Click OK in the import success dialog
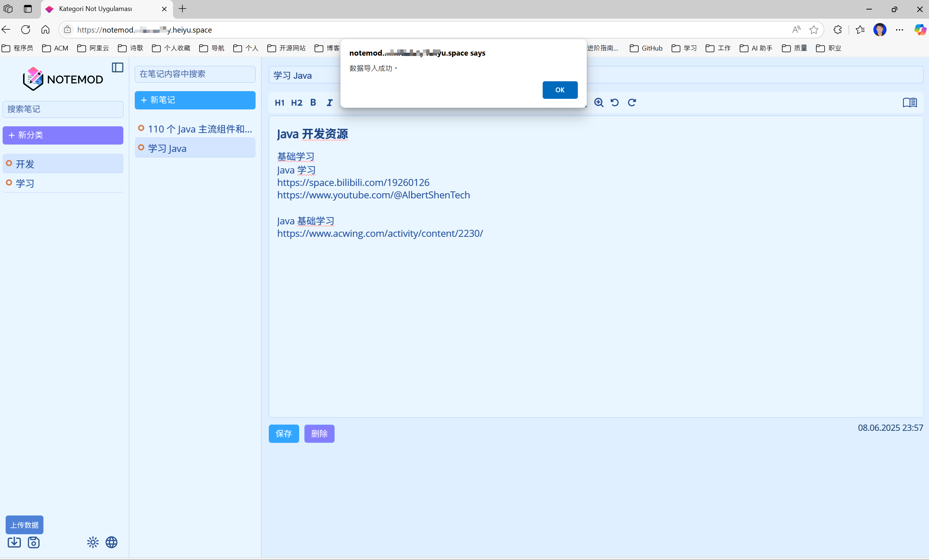929x560 pixels. [560, 90]
